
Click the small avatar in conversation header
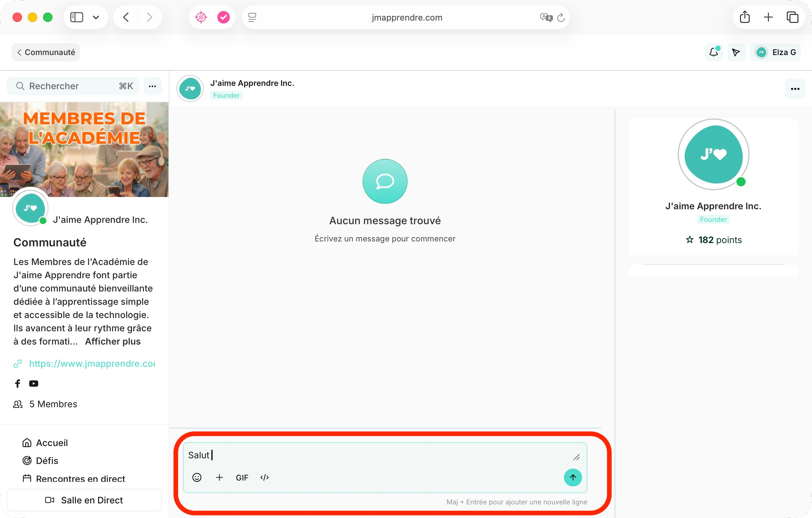pyautogui.click(x=190, y=89)
